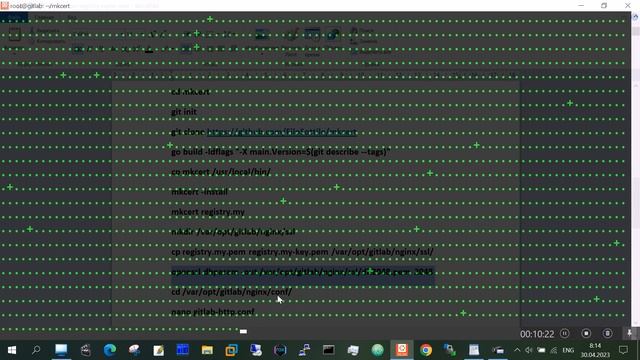Click the 00:10:22 recording timer
The image size is (640, 360).
537,334
